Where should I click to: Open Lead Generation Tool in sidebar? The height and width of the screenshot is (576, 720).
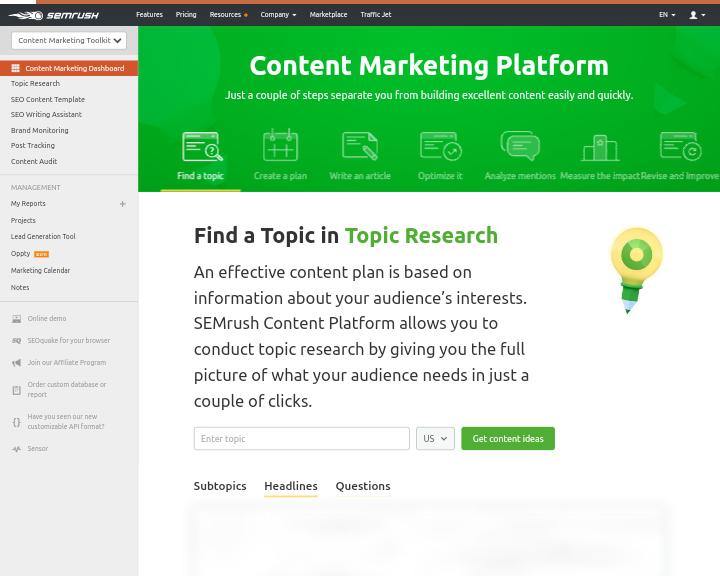coord(43,237)
